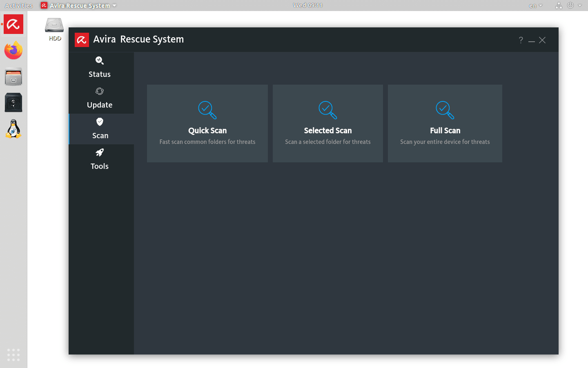
Task: Click the help question mark icon
Action: click(x=521, y=40)
